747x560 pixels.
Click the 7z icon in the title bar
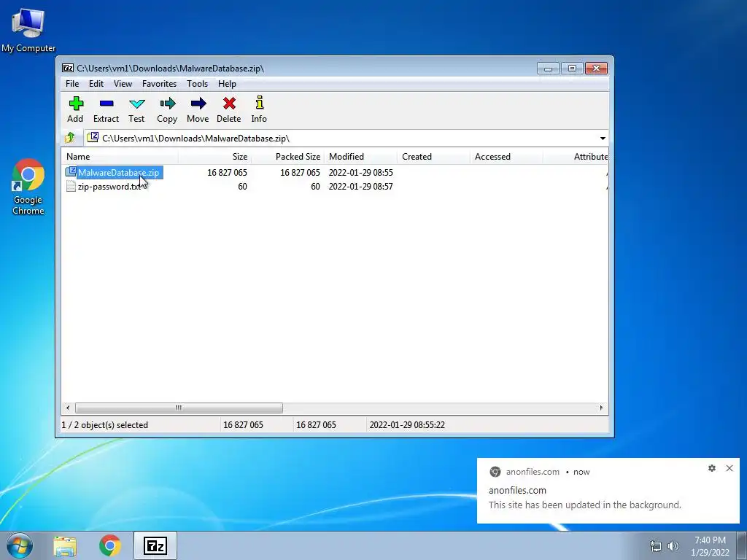coord(68,68)
